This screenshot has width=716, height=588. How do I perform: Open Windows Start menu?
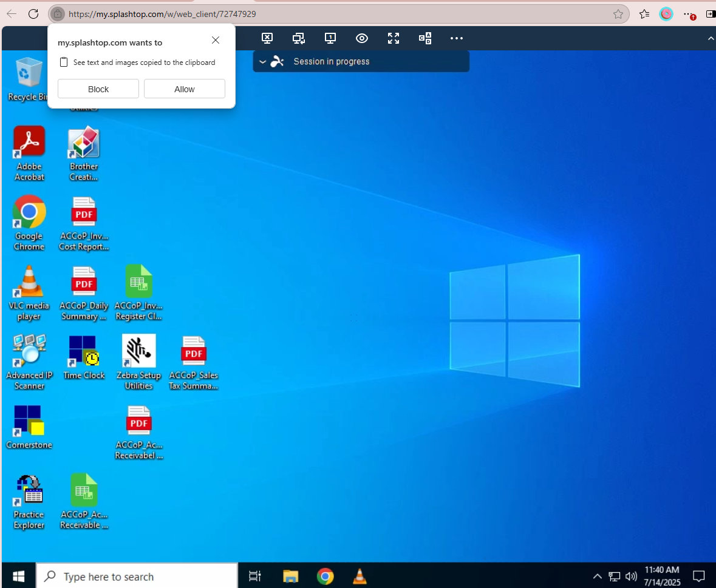pos(18,576)
